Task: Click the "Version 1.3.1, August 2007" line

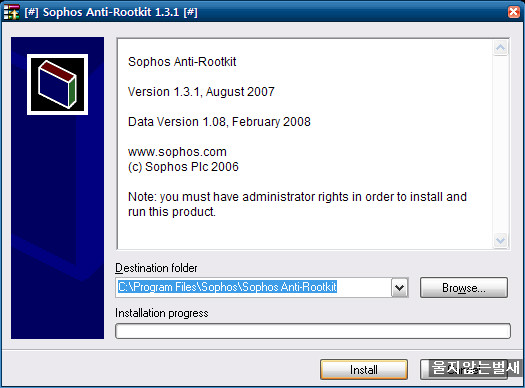Action: [x=201, y=92]
